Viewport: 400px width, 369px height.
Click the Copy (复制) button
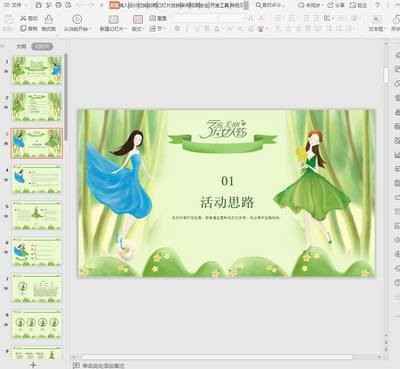29,29
